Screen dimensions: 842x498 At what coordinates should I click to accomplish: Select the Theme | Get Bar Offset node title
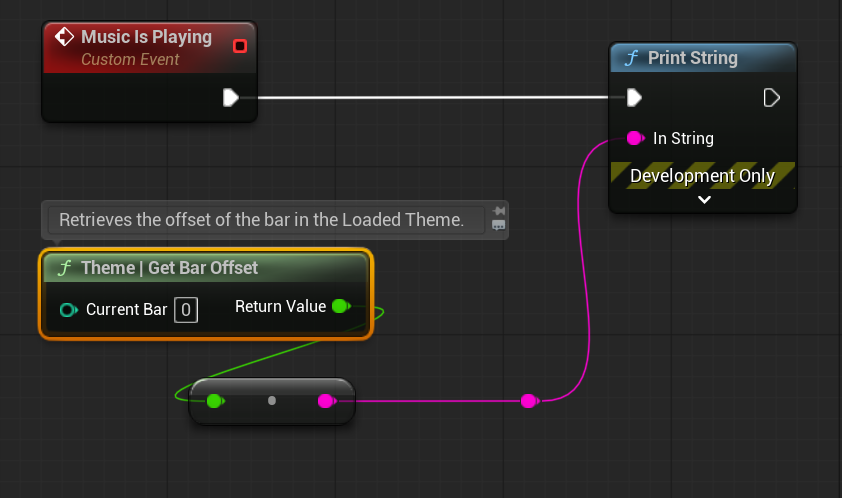169,268
